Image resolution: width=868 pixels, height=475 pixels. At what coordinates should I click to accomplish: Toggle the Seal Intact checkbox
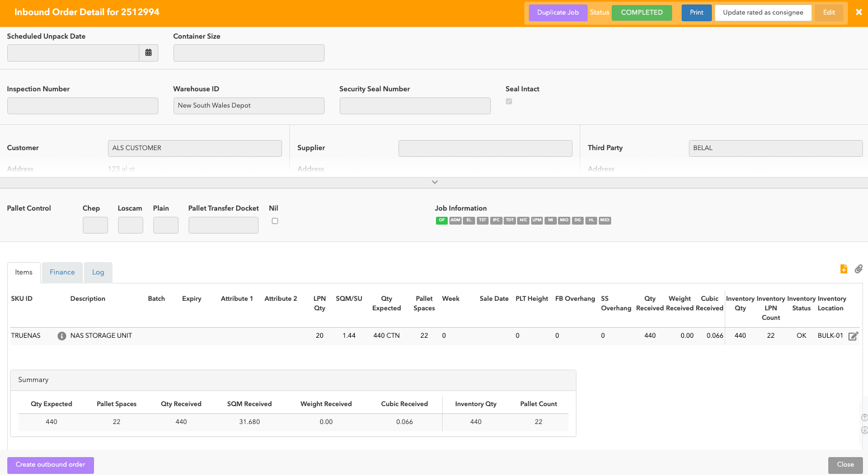(509, 101)
